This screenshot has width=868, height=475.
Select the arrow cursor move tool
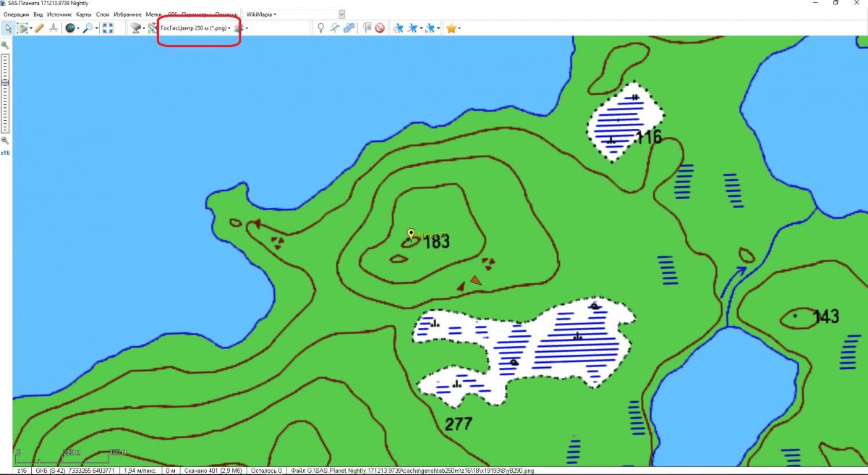click(7, 28)
